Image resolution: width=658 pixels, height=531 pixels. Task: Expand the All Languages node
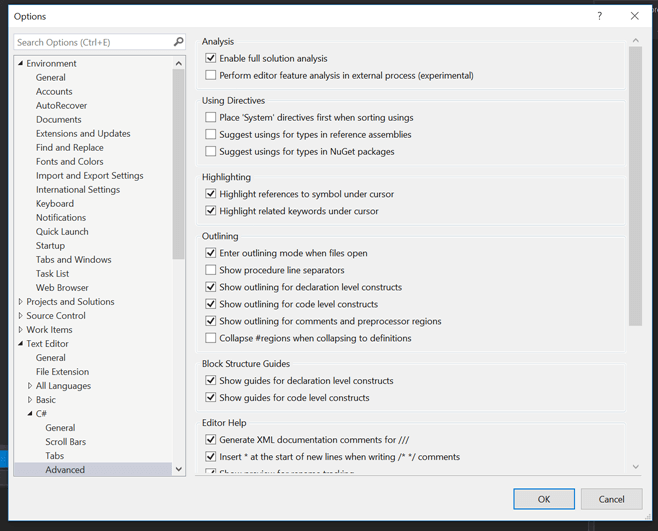click(x=30, y=386)
